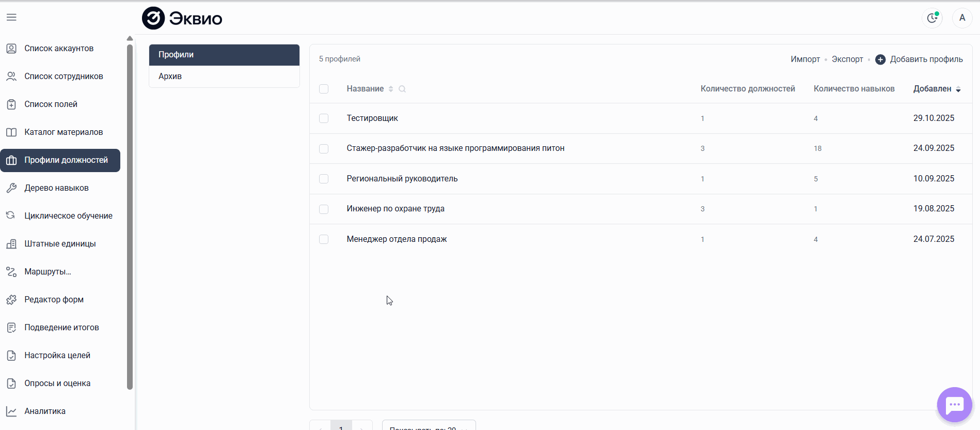The image size is (980, 430).
Task: Click the Подведение итогов icon
Action: [x=11, y=328]
